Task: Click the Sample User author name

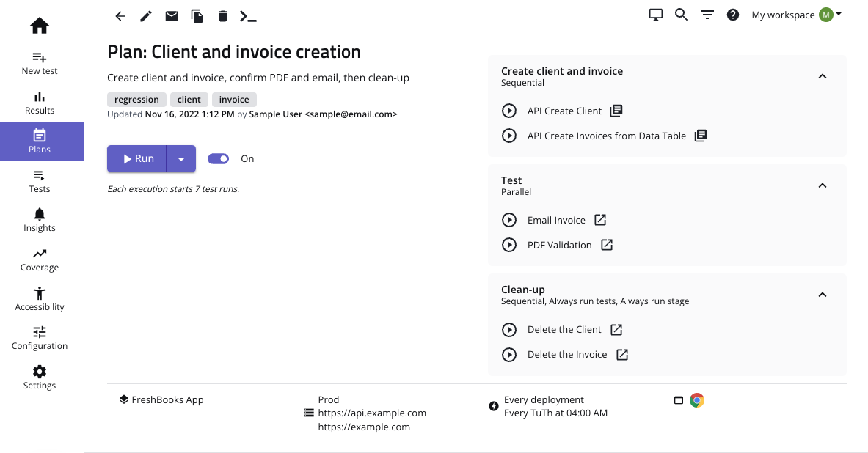Action: click(276, 114)
